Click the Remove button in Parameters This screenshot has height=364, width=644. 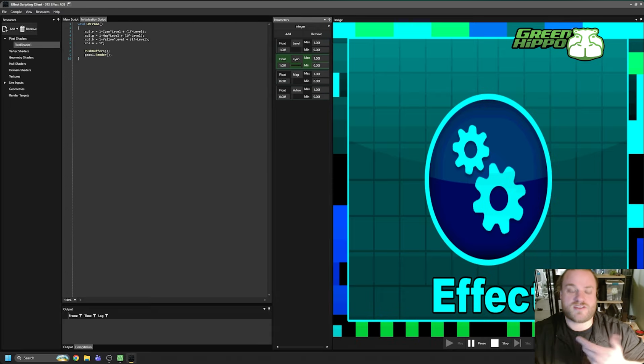tap(316, 34)
